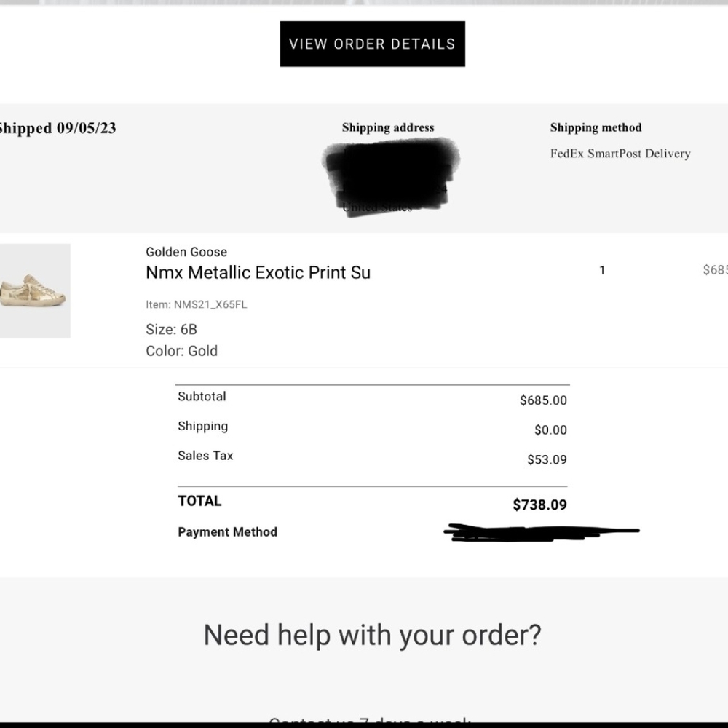Viewport: 728px width, 728px height.
Task: Click the item price at the row's right edge
Action: 715,270
